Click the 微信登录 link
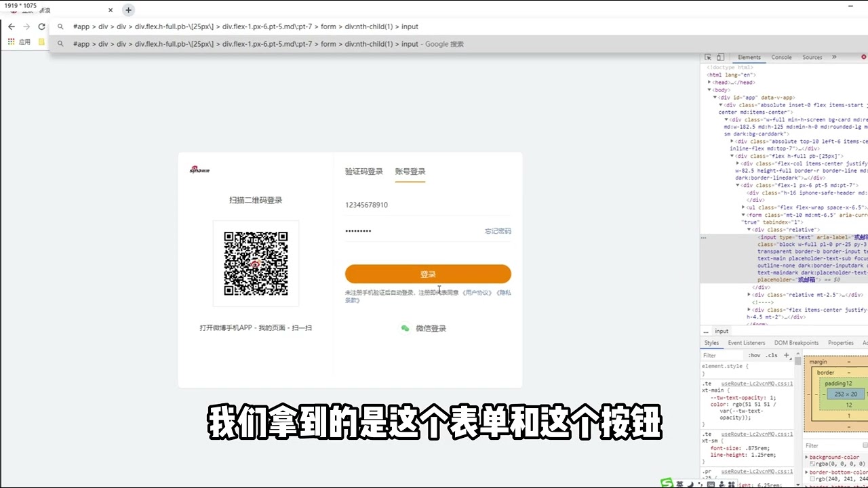 tap(431, 328)
